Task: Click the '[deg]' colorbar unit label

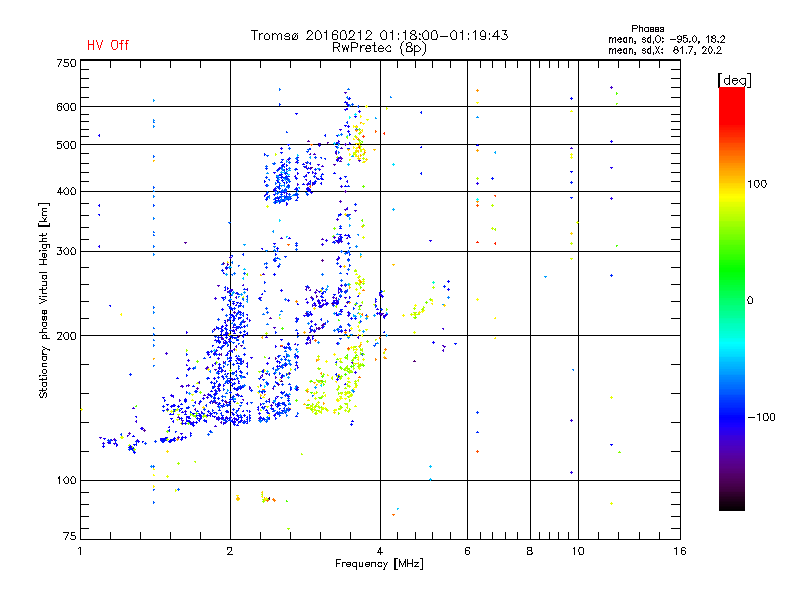Action: point(734,80)
